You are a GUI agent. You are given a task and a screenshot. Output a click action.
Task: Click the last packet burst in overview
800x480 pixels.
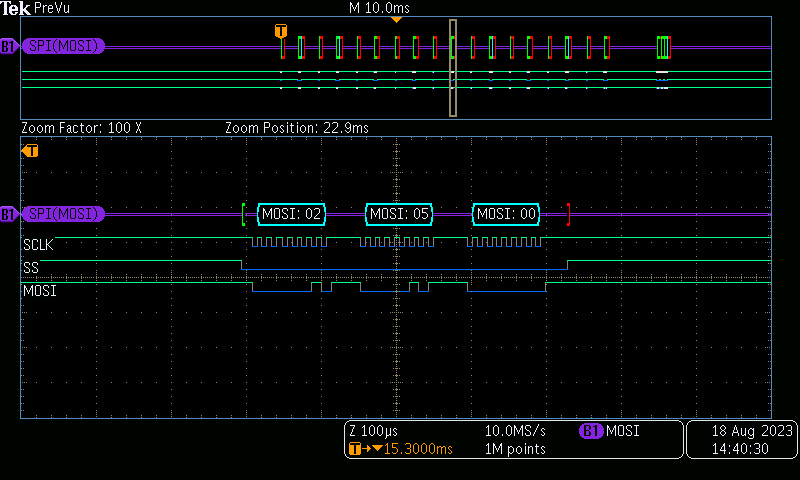(x=663, y=47)
